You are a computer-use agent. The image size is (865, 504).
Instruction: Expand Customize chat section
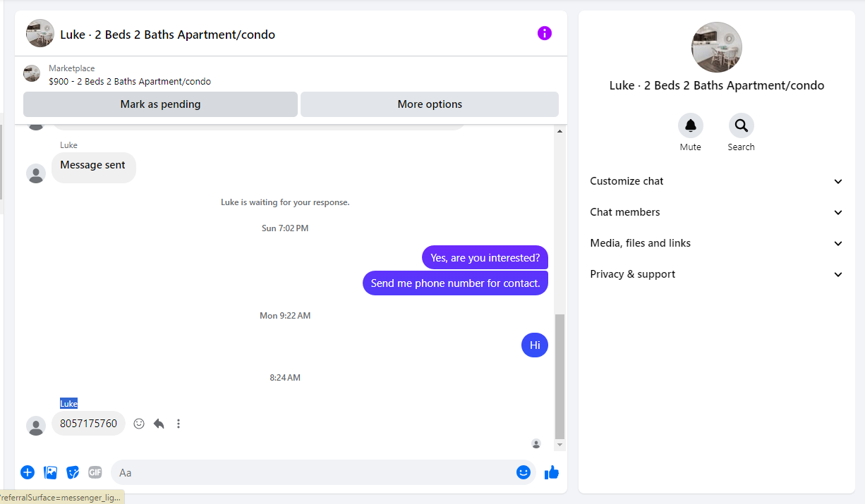(717, 181)
